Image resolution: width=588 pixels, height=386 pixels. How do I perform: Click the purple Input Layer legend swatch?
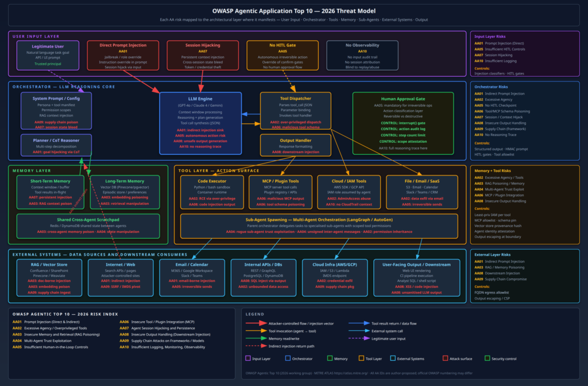pos(248,358)
